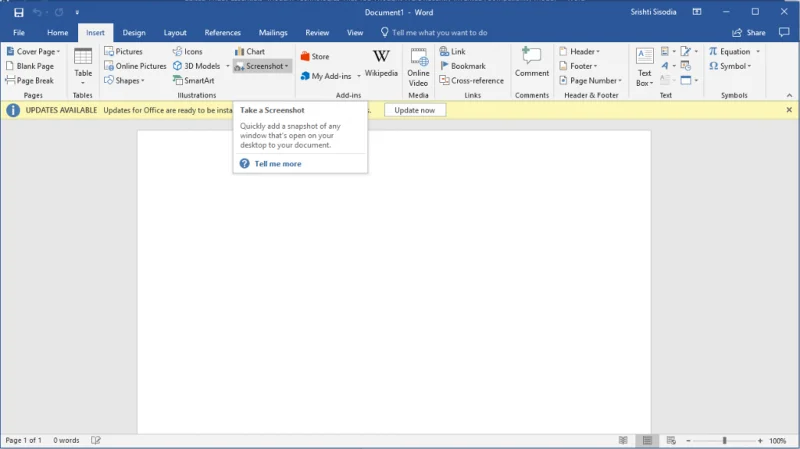This screenshot has width=800, height=449.
Task: Switch to Web Layout view
Action: (671, 440)
